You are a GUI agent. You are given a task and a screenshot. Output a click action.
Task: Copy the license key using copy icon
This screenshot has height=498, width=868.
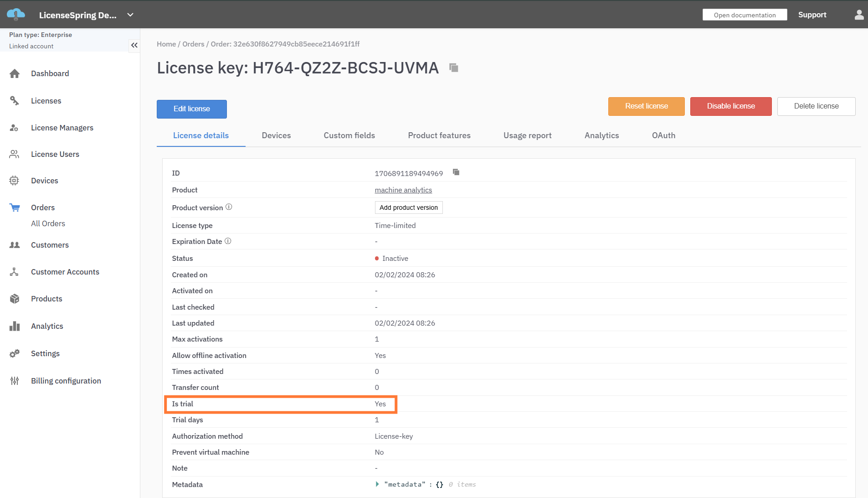pyautogui.click(x=453, y=68)
